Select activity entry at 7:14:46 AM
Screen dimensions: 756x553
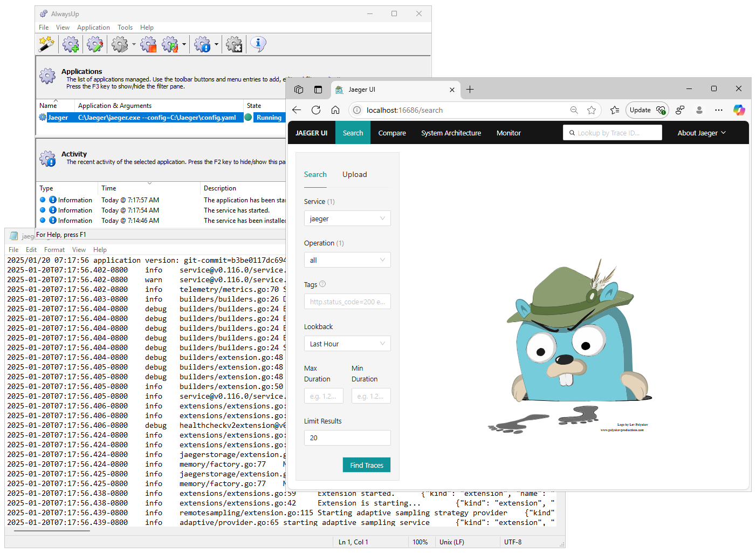pyautogui.click(x=162, y=221)
